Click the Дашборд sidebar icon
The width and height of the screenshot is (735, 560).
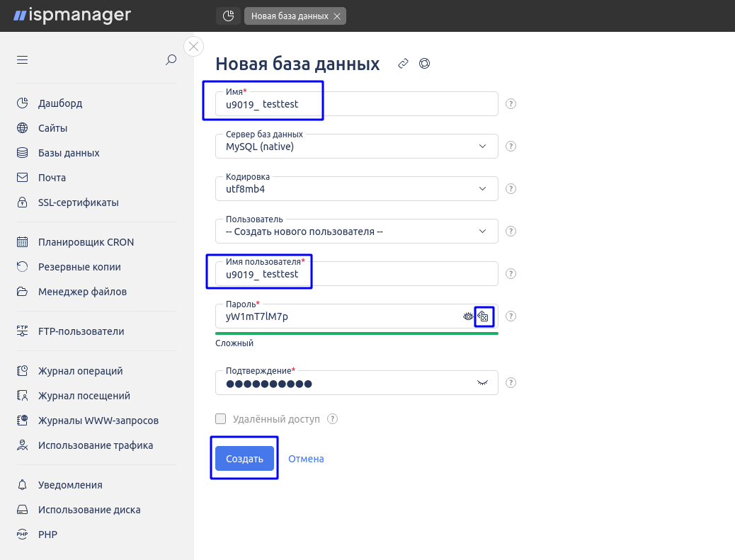point(22,103)
